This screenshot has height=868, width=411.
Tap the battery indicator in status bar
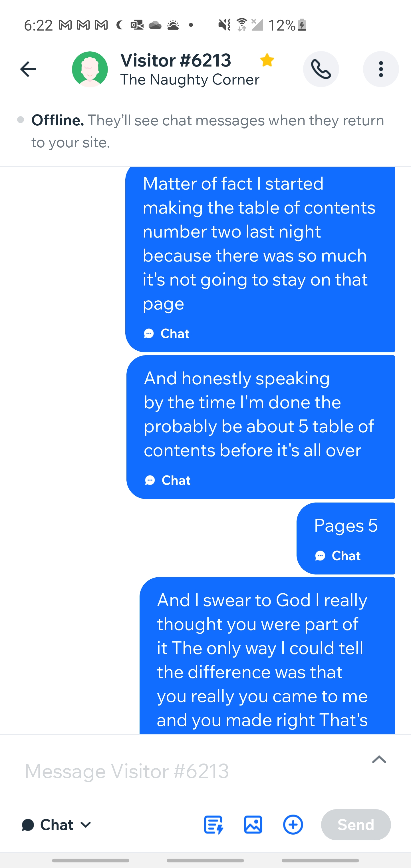coord(302,25)
